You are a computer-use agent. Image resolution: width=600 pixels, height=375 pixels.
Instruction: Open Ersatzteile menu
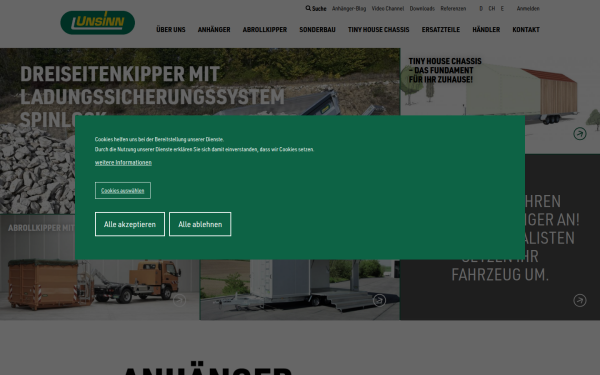pyautogui.click(x=441, y=29)
